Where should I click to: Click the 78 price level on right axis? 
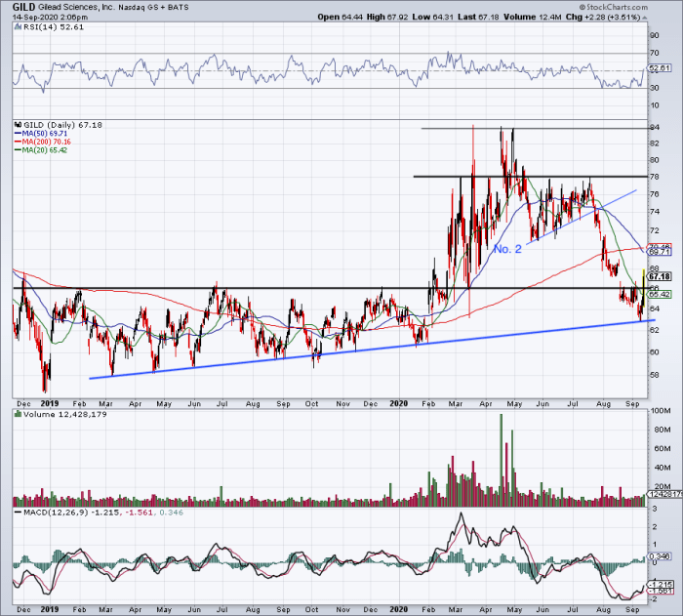pyautogui.click(x=655, y=177)
